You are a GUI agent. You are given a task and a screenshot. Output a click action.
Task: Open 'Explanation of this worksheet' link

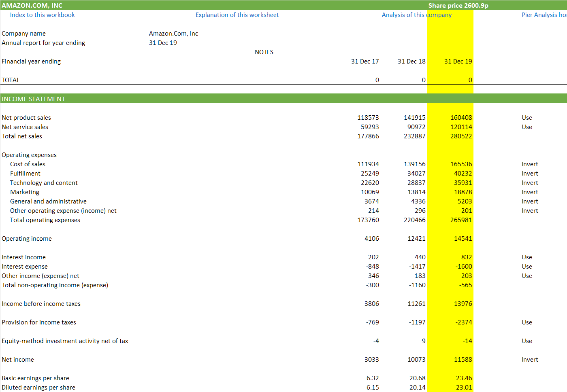coord(237,15)
